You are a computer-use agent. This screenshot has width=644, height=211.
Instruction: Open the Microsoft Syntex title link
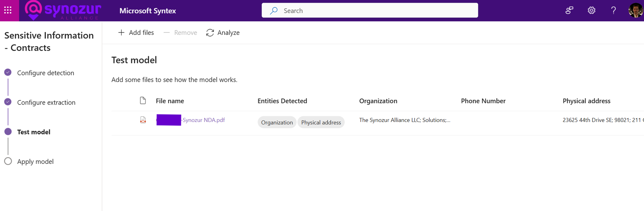[148, 11]
